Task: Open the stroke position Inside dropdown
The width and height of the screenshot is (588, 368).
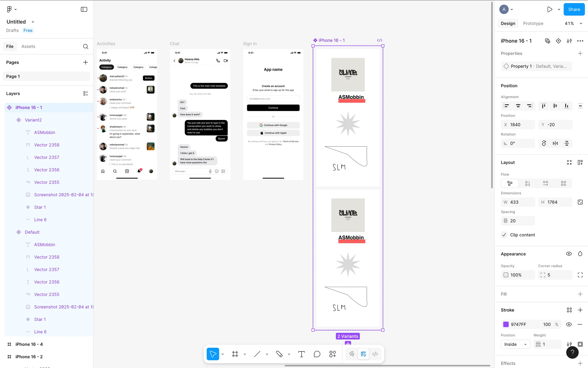Action: pos(515,344)
